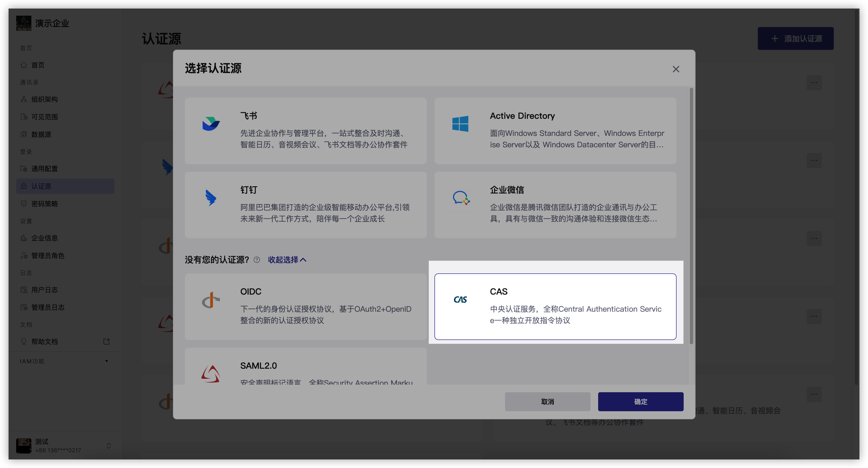The width and height of the screenshot is (868, 468).
Task: Open the 组织架构 menu item
Action: click(65, 99)
